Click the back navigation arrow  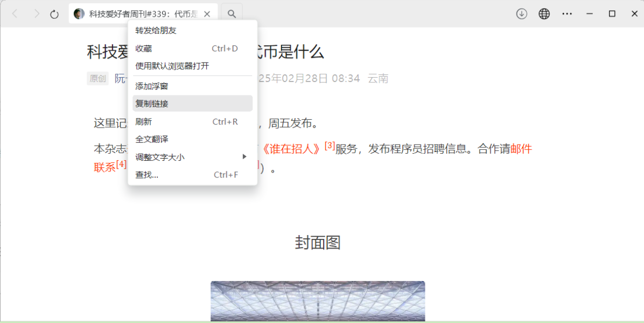tap(15, 14)
